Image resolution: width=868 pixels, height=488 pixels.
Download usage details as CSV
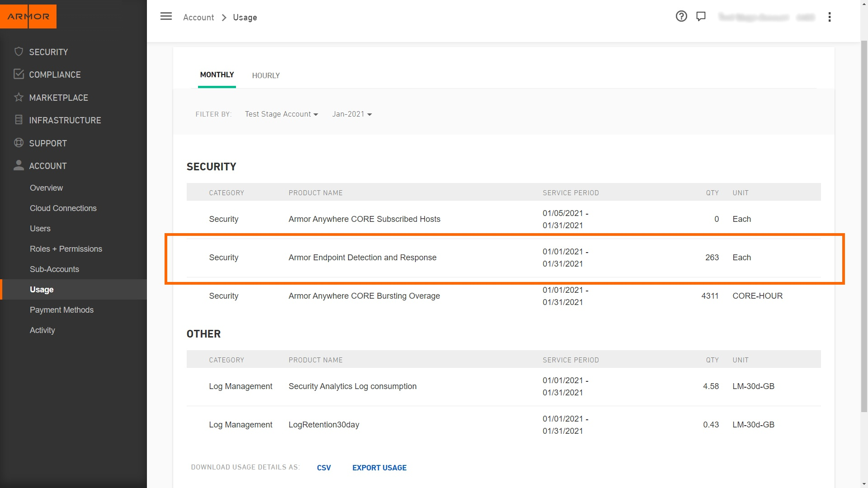point(324,468)
